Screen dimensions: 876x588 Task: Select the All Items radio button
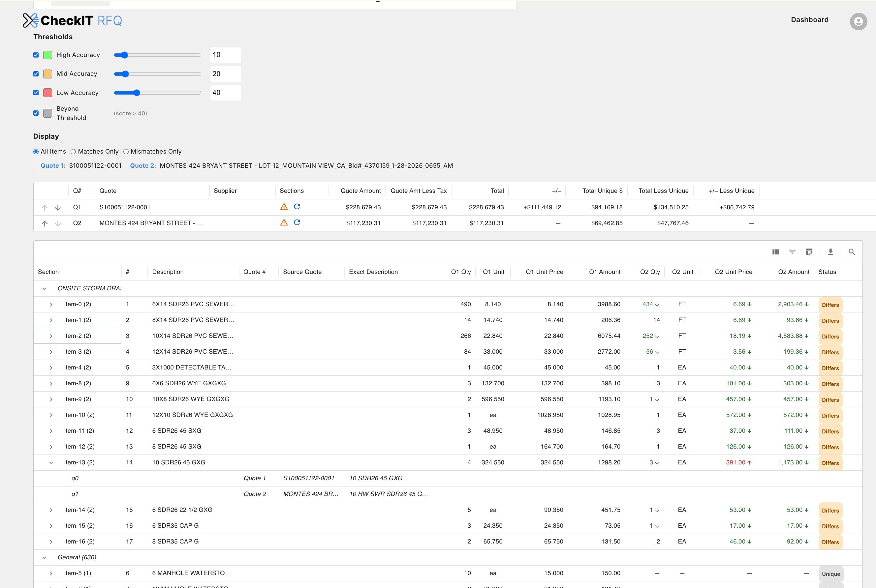[x=36, y=152]
